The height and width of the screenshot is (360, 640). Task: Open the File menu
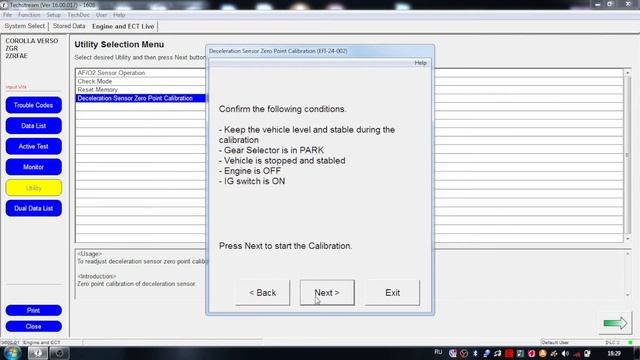pyautogui.click(x=7, y=15)
